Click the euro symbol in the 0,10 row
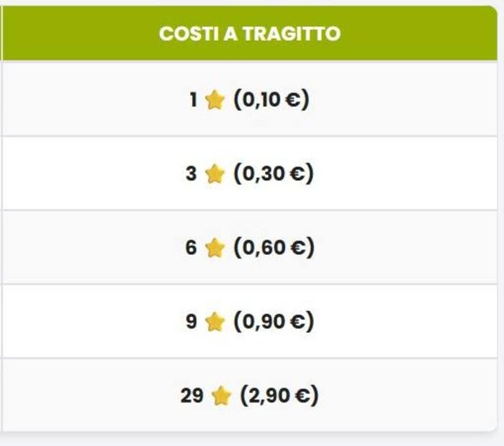Viewport: 504px width, 446px height. point(293,100)
